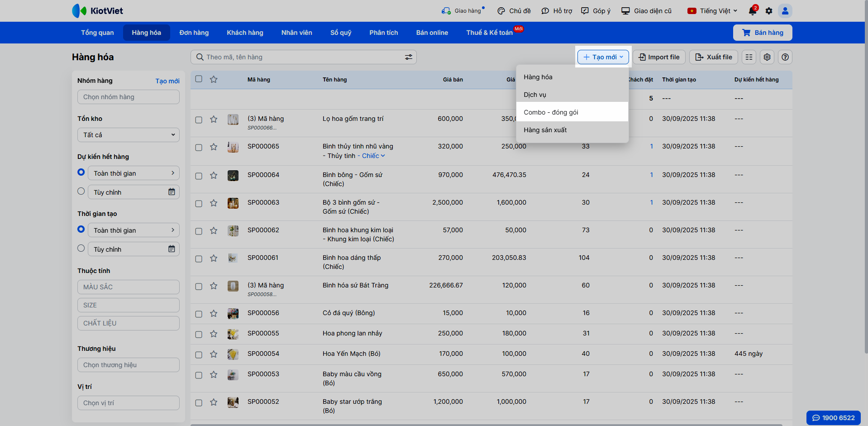Open the user account avatar icon
Viewport: 868px width, 426px height.
pyautogui.click(x=785, y=11)
